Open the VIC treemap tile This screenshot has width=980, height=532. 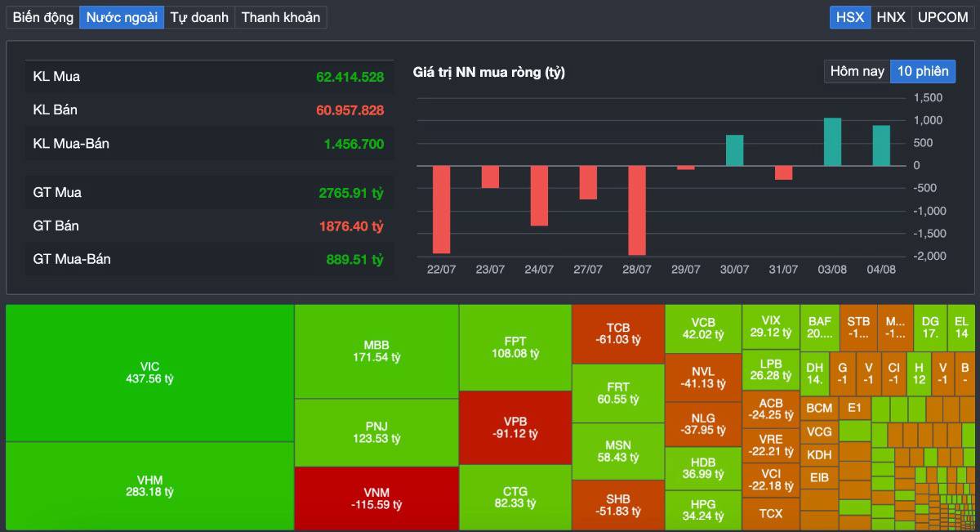pyautogui.click(x=149, y=373)
